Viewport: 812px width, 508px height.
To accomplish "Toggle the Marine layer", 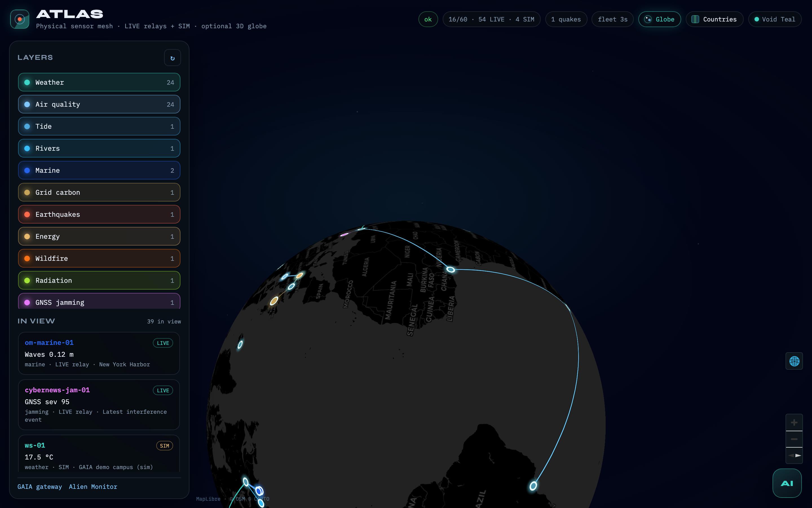I will click(99, 170).
